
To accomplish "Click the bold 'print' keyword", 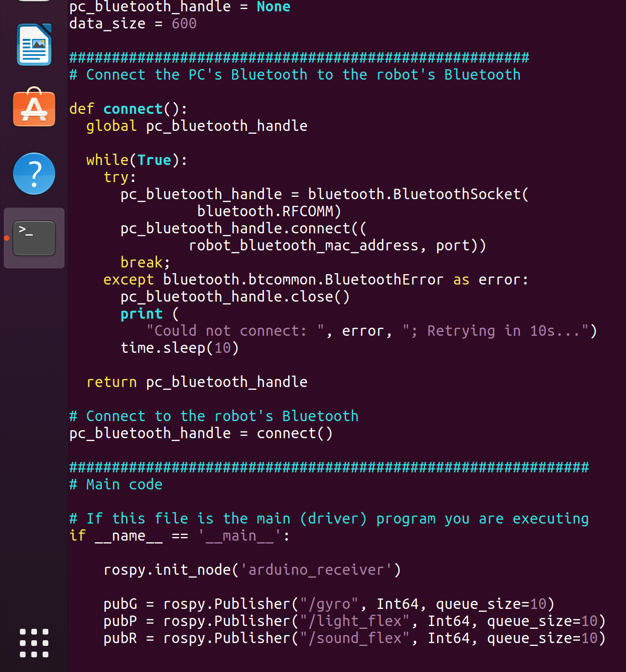I will point(141,314).
